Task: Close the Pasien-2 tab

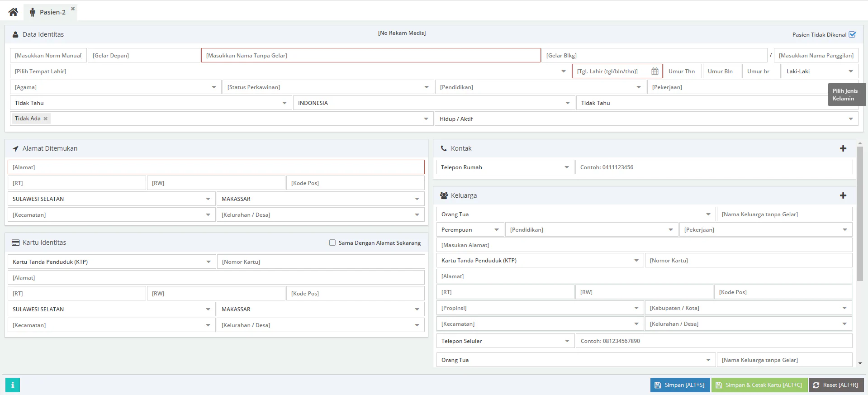Action: coord(73,9)
